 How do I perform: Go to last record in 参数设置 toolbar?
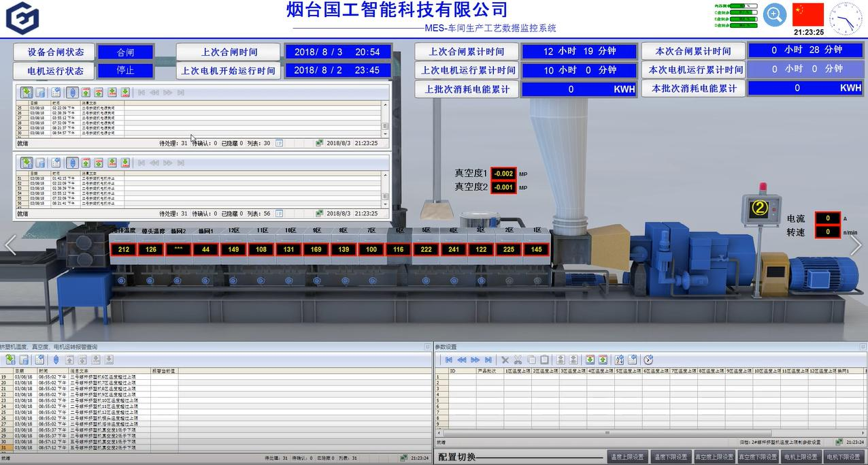coord(488,359)
